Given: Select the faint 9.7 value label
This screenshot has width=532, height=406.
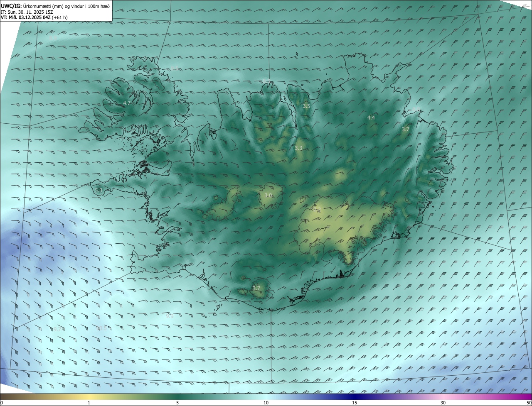Looking at the screenshot, I should pos(57,329).
